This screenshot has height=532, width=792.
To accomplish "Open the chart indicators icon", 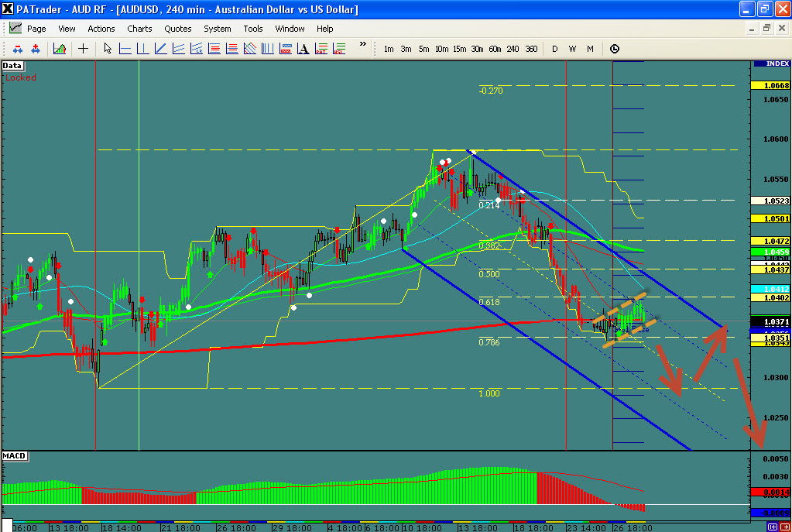I will (x=59, y=49).
